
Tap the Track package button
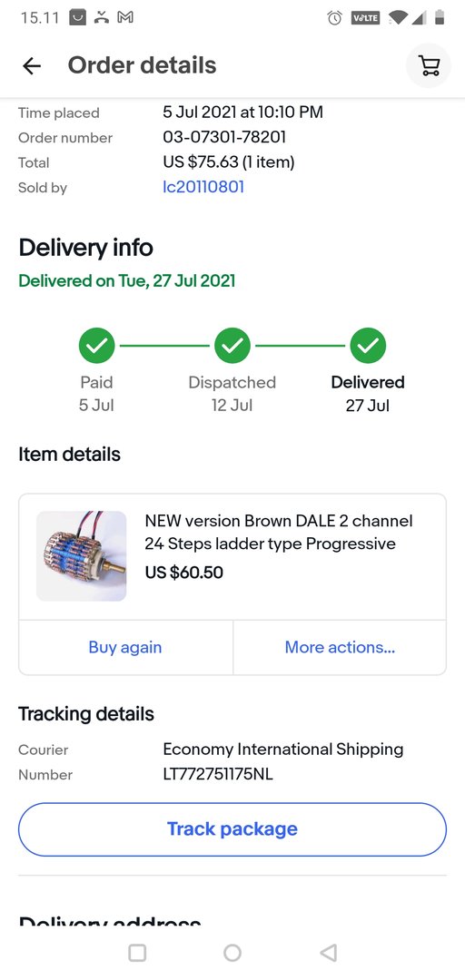click(x=232, y=829)
